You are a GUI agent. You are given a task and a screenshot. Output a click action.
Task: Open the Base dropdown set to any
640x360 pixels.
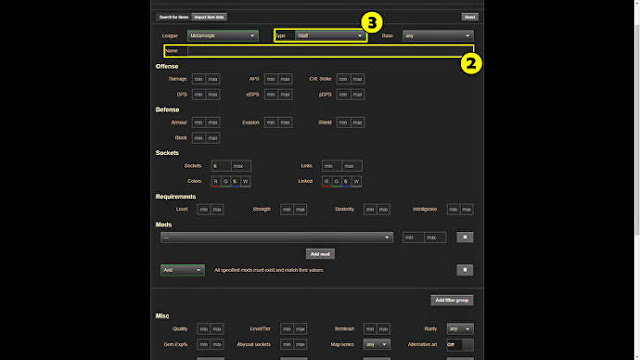pyautogui.click(x=438, y=36)
